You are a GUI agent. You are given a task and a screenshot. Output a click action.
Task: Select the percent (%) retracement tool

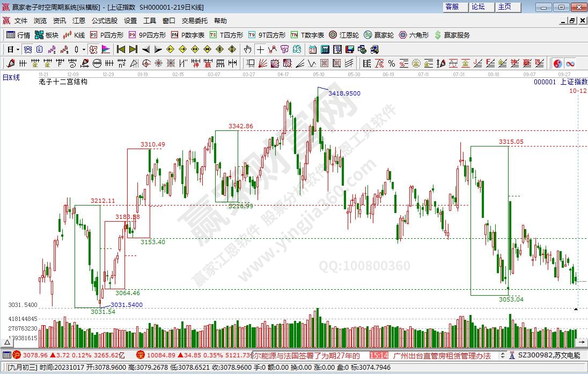click(391, 63)
